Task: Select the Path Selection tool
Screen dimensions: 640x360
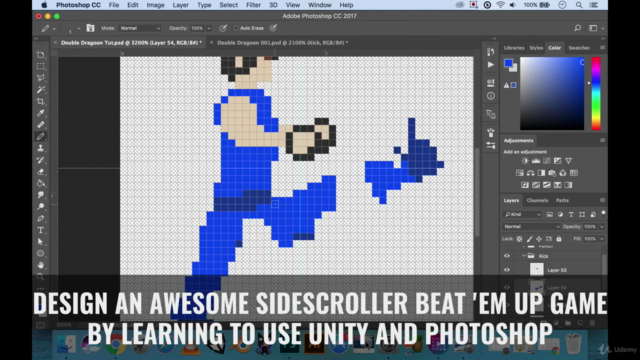Action: point(40,242)
